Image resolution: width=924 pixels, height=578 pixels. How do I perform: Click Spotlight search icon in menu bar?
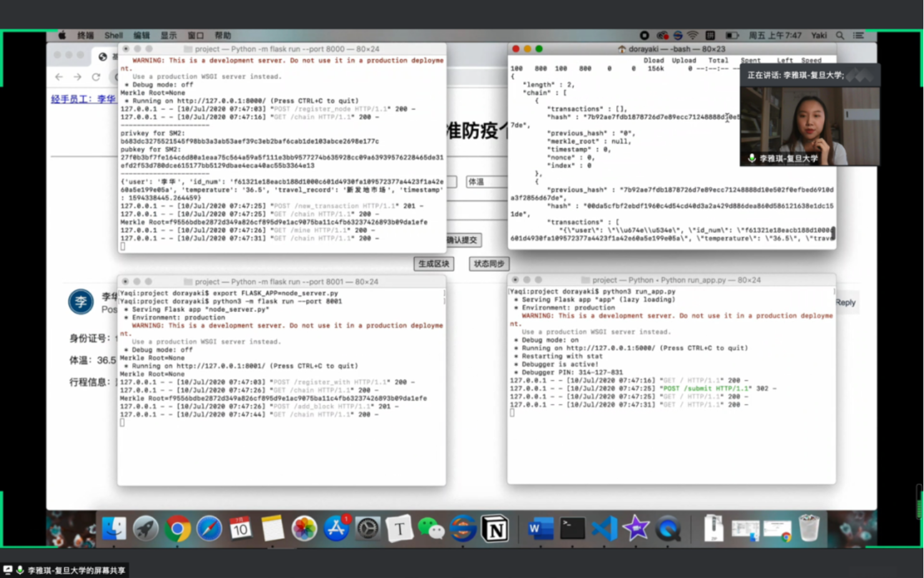click(840, 36)
